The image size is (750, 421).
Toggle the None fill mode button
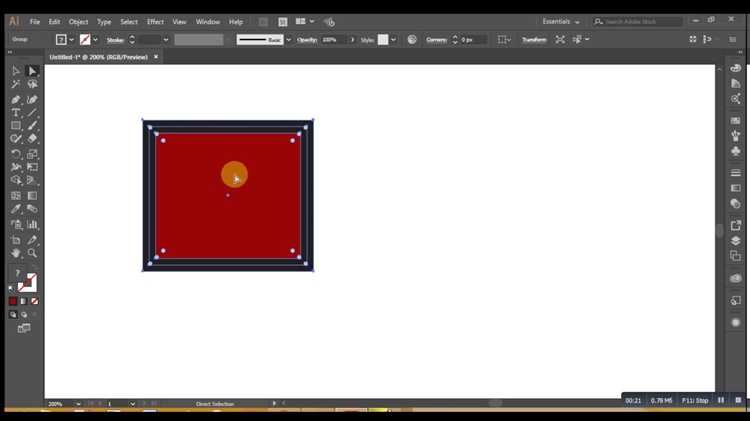coord(34,301)
